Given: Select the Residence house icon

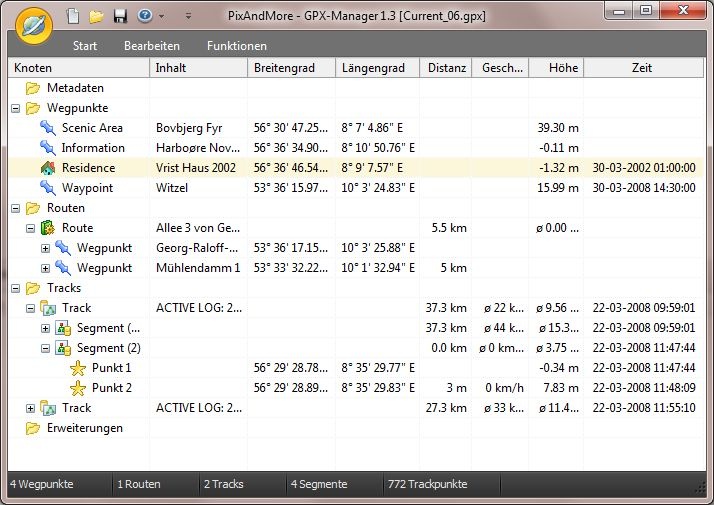Looking at the screenshot, I should click(x=48, y=168).
